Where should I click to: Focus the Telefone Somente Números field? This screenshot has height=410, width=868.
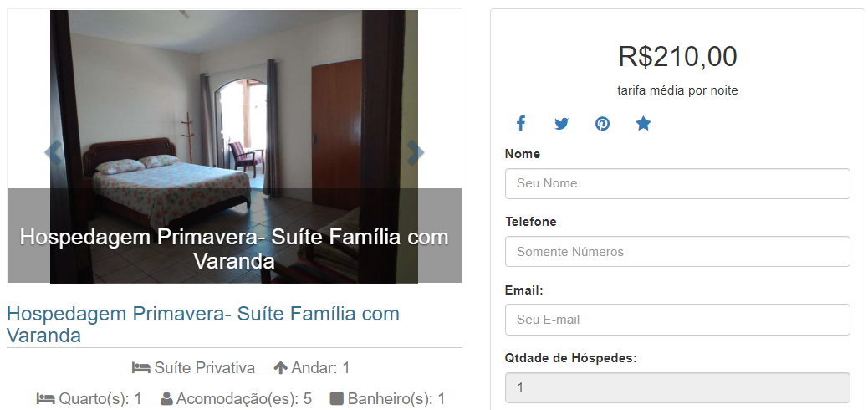pyautogui.click(x=677, y=252)
